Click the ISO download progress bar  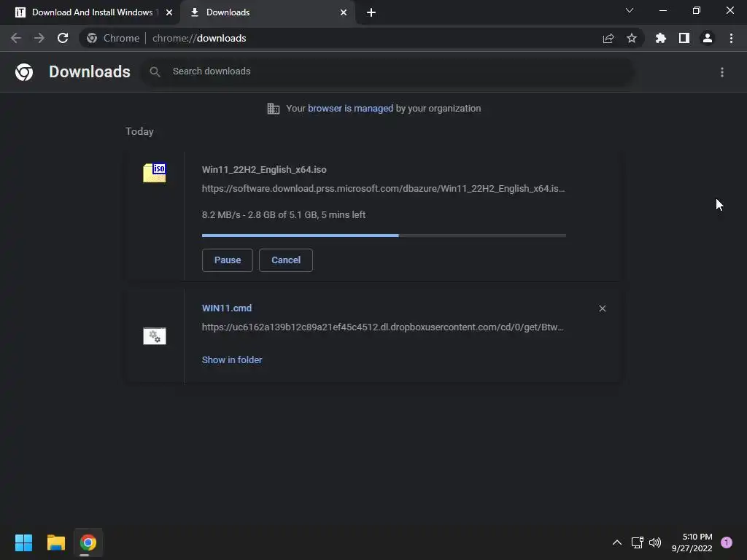pos(384,236)
